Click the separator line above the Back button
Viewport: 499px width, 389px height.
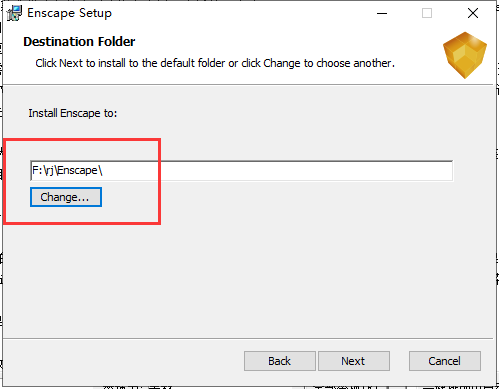248,339
